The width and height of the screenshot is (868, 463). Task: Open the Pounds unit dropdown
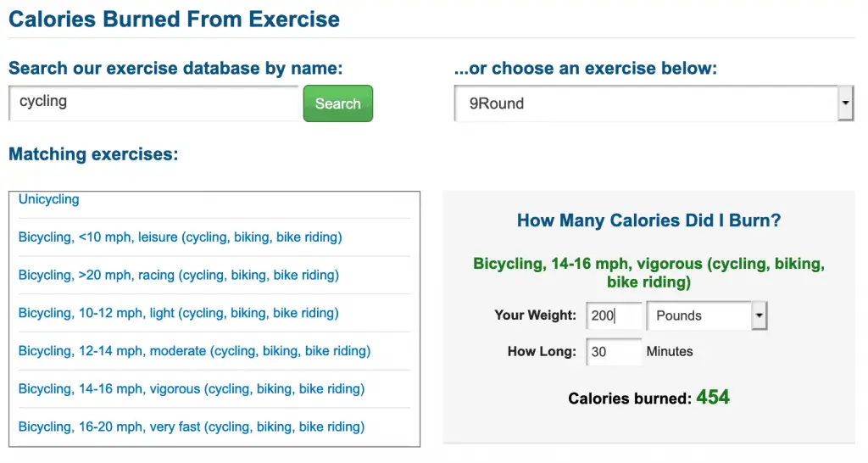click(x=706, y=315)
